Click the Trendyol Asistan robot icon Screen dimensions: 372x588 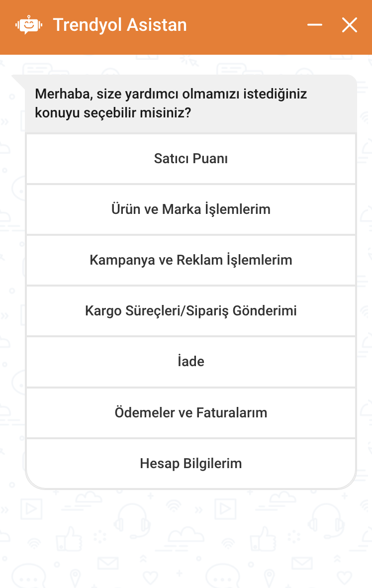[x=29, y=25]
